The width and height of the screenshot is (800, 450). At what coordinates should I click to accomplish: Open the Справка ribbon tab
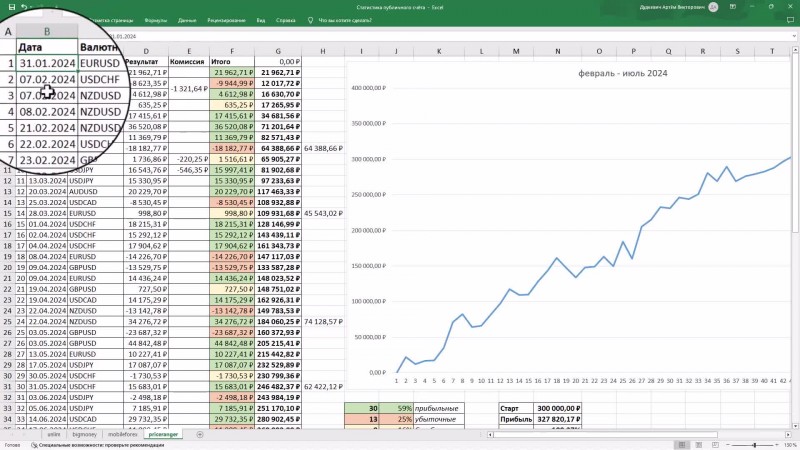(x=286, y=20)
